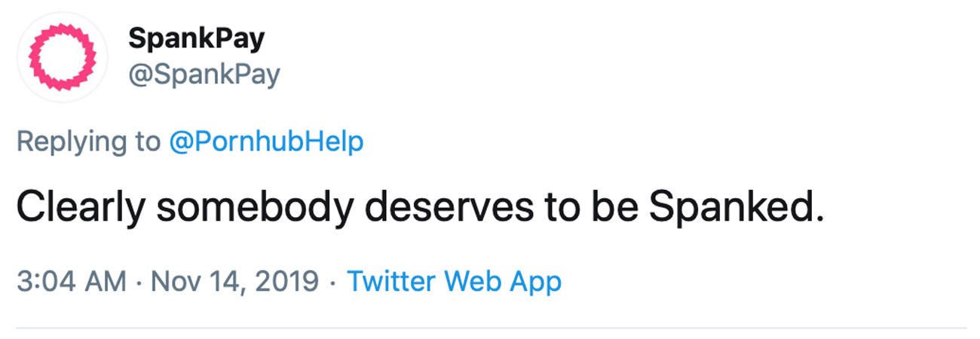Click the Nov 14, 2019 date
Image resolution: width=980 pixels, height=339 pixels.
coord(235,282)
